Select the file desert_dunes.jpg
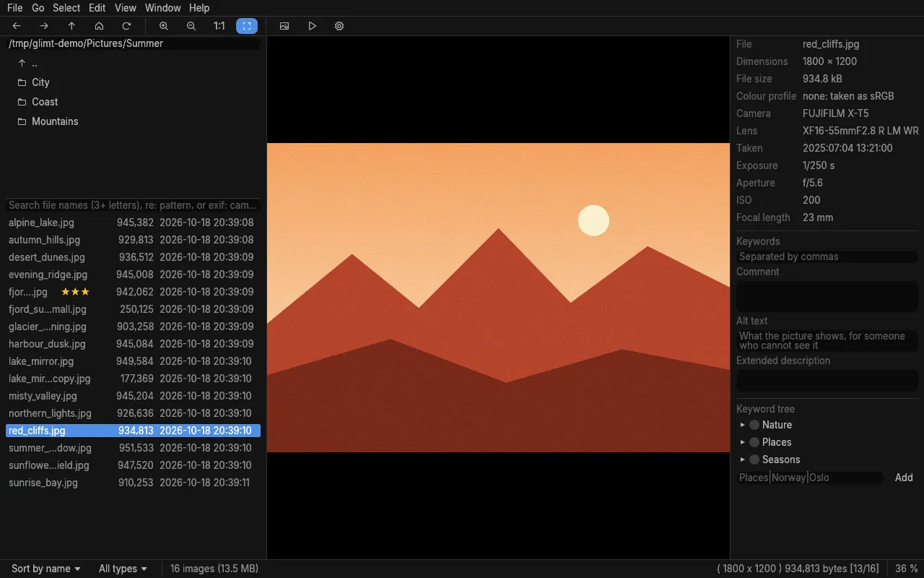The height and width of the screenshot is (578, 924). click(133, 257)
